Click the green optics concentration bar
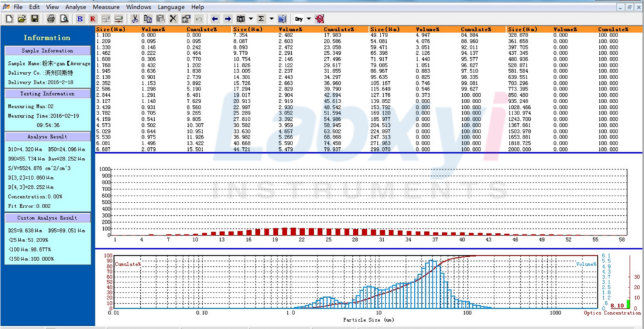The width and height of the screenshot is (644, 329). tap(628, 304)
